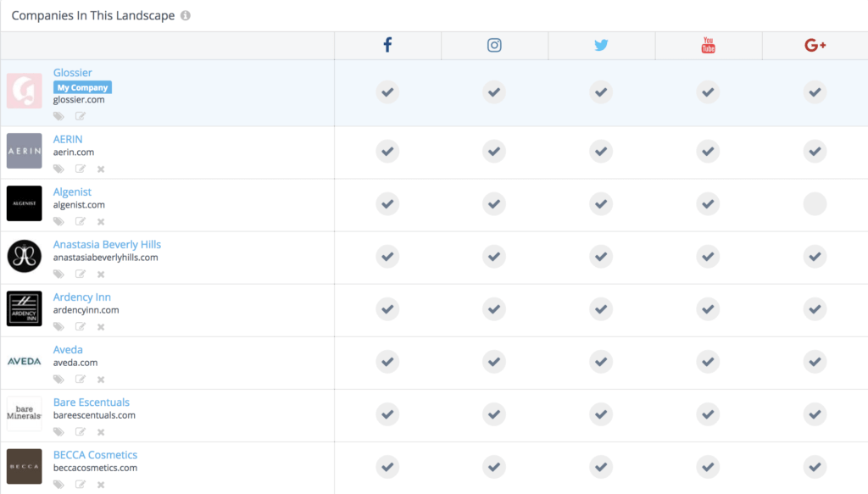The height and width of the screenshot is (494, 868).
Task: Click the Facebook column header icon
Action: (387, 45)
